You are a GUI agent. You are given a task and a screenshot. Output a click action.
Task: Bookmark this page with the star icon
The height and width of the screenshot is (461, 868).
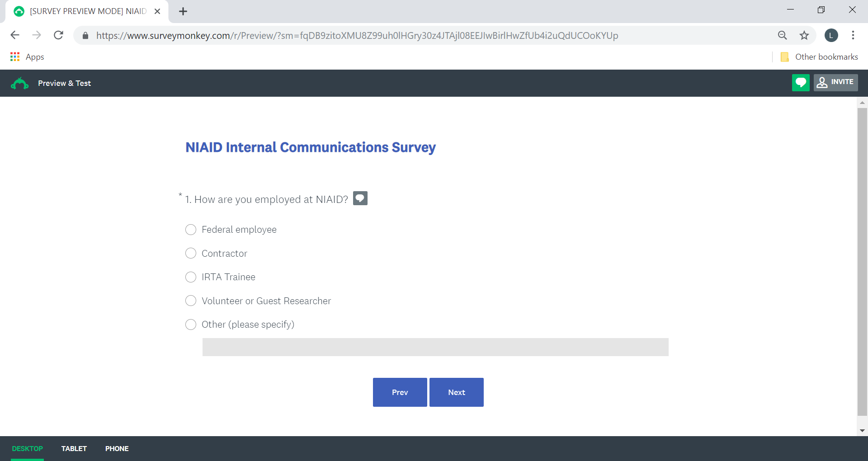(804, 35)
